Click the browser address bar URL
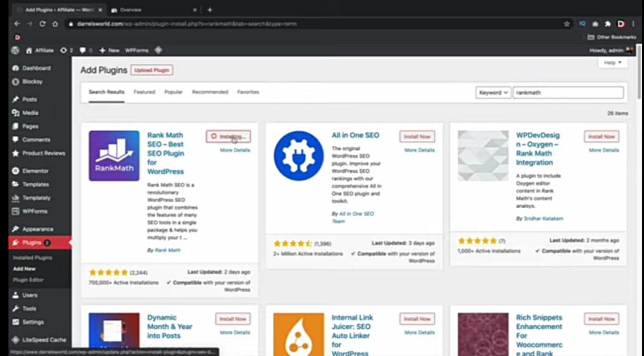Screen dimensions: 644x356 click(x=187, y=24)
